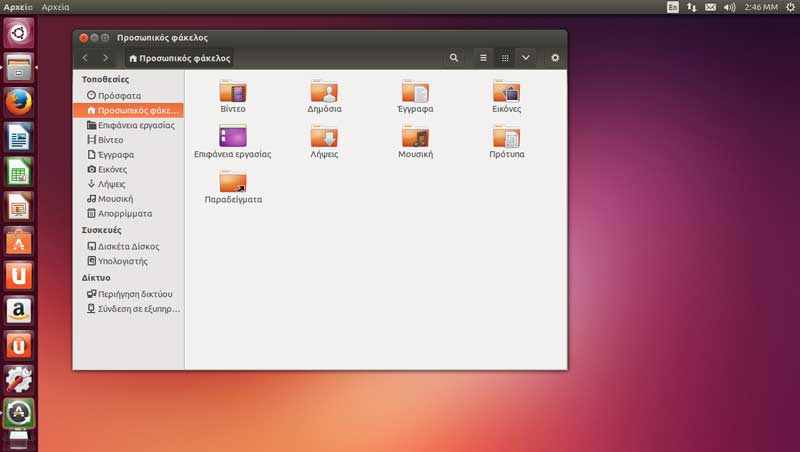Open the Μουσική music folder icon

(415, 136)
